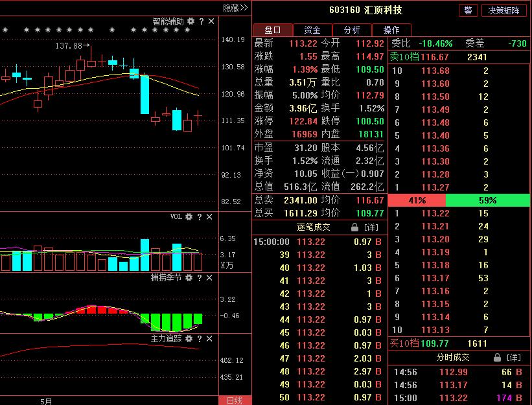Image resolution: width=532 pixels, height=405 pixels.
Task: Select the 15:00:00 tick trade row
Action: 319,242
